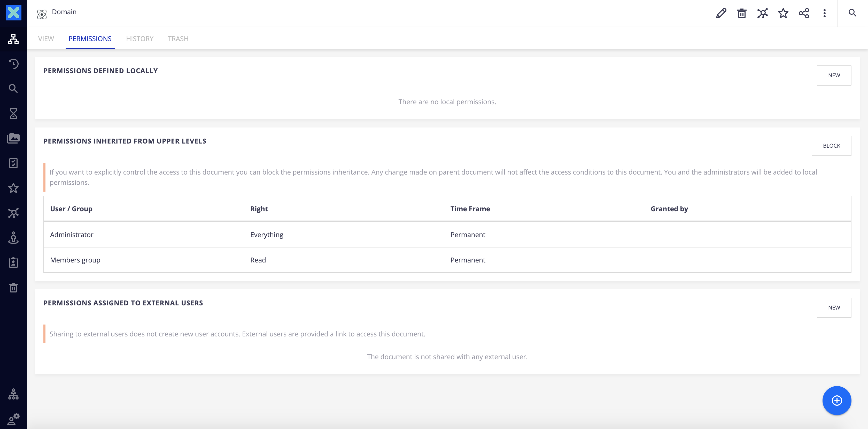Add to collection from top toolbar
This screenshot has height=429, width=868.
pyautogui.click(x=763, y=13)
